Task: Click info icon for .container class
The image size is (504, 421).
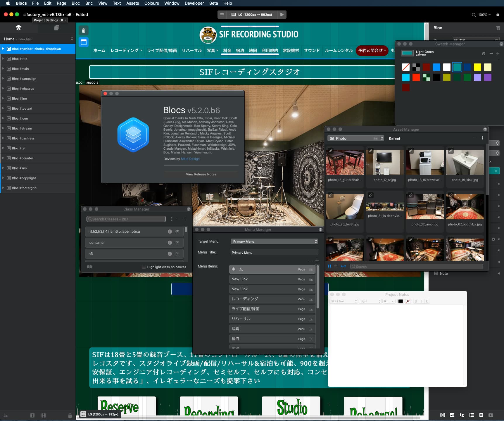Action: (x=170, y=243)
